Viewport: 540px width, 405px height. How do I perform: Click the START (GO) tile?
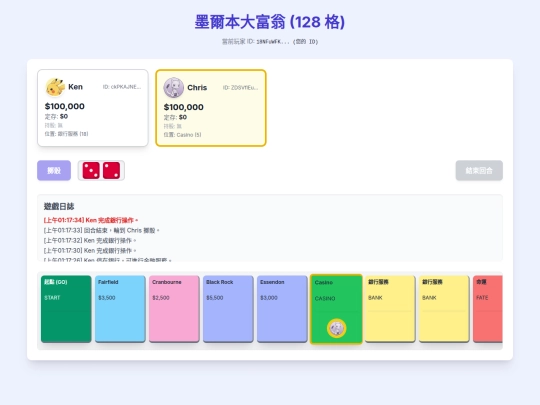(66, 309)
